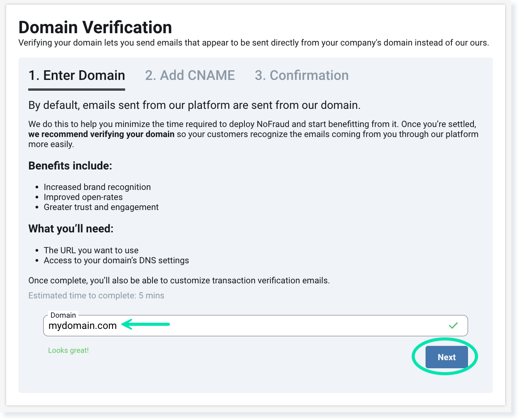Viewport: 519px width, 420px height.
Task: Click the Benefits include heading
Action: click(70, 166)
